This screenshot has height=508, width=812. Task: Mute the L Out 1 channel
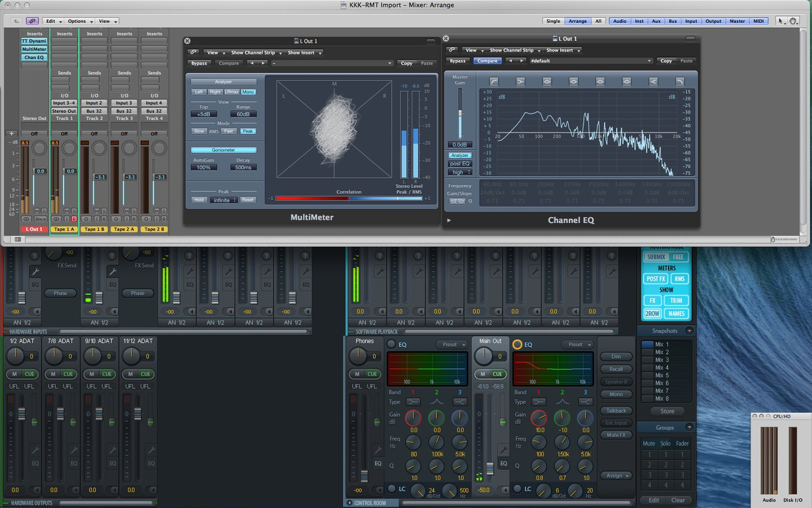click(x=37, y=210)
